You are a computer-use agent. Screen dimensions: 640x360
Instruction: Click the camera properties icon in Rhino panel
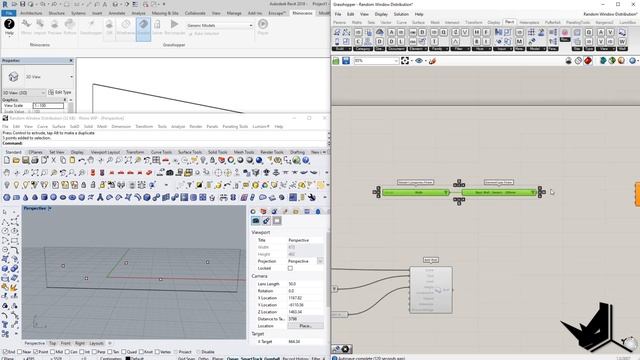[256, 221]
